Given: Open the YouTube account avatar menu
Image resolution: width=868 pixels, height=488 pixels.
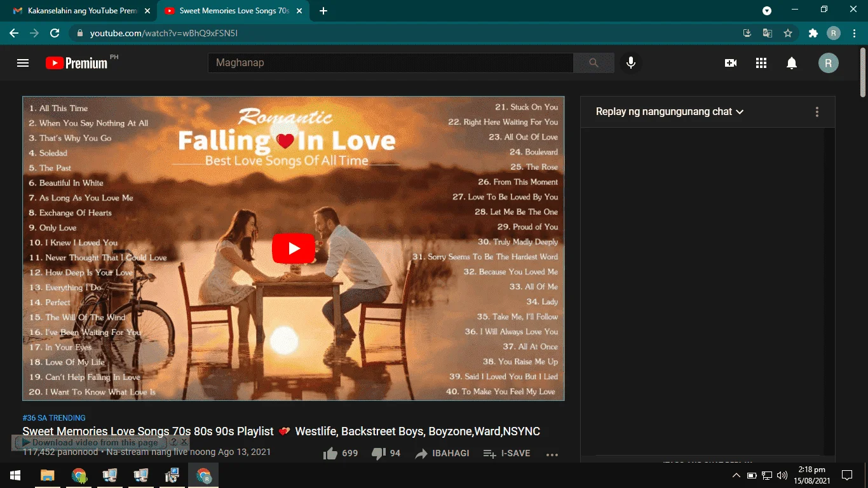Looking at the screenshot, I should pos(828,63).
